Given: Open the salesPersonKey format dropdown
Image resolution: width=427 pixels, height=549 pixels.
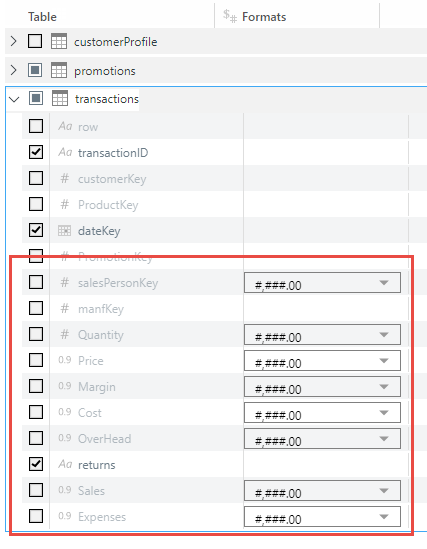Looking at the screenshot, I should (x=322, y=283).
